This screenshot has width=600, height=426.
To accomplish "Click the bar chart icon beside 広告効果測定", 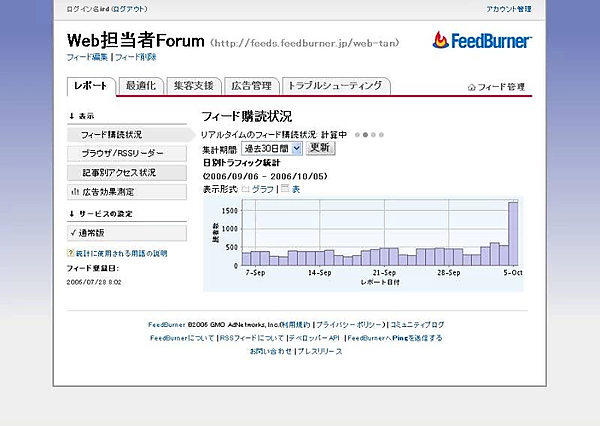I will tap(76, 191).
